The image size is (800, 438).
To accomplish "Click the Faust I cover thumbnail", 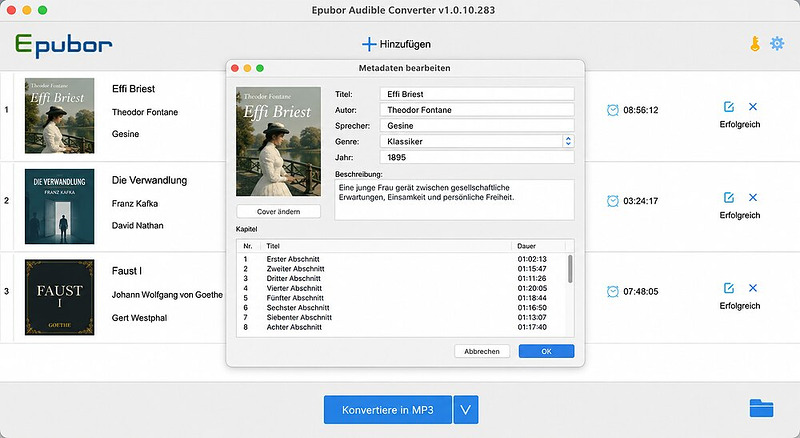I will 60,297.
